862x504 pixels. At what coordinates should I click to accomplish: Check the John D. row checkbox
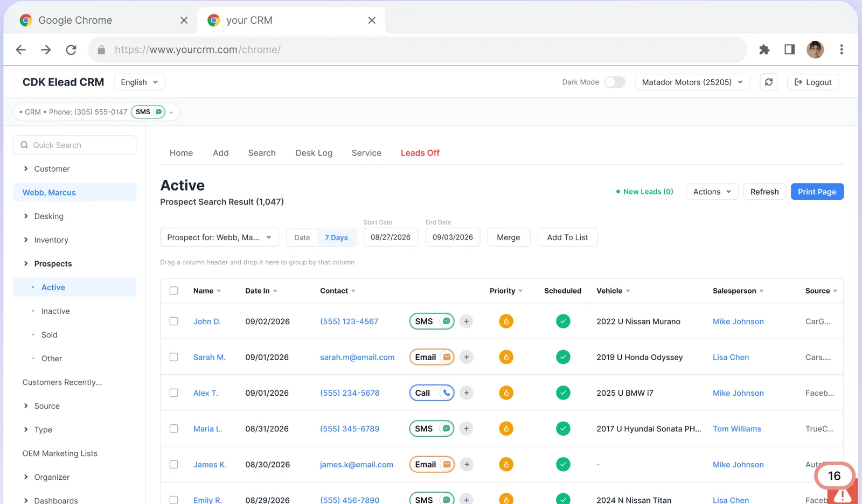pos(174,321)
